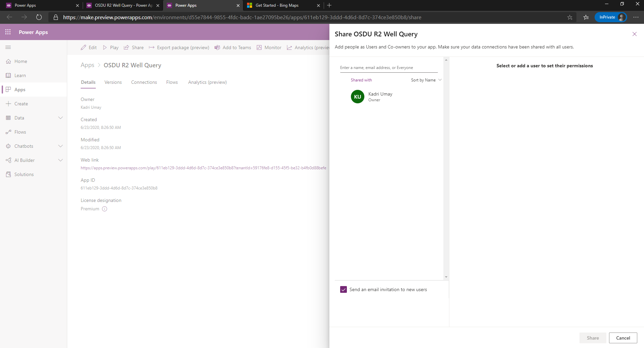Screen dimensions: 644x348
Task: Switch to the Connections tab
Action: [144, 82]
